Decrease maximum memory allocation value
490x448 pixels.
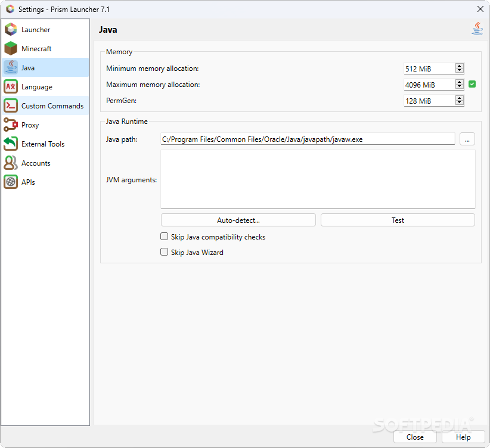[460, 86]
